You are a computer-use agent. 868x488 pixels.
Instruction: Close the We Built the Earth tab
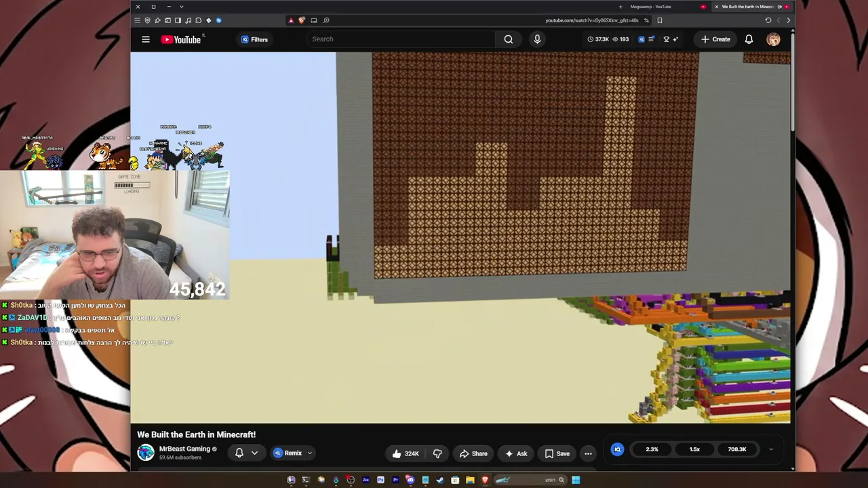pyautogui.click(x=717, y=7)
